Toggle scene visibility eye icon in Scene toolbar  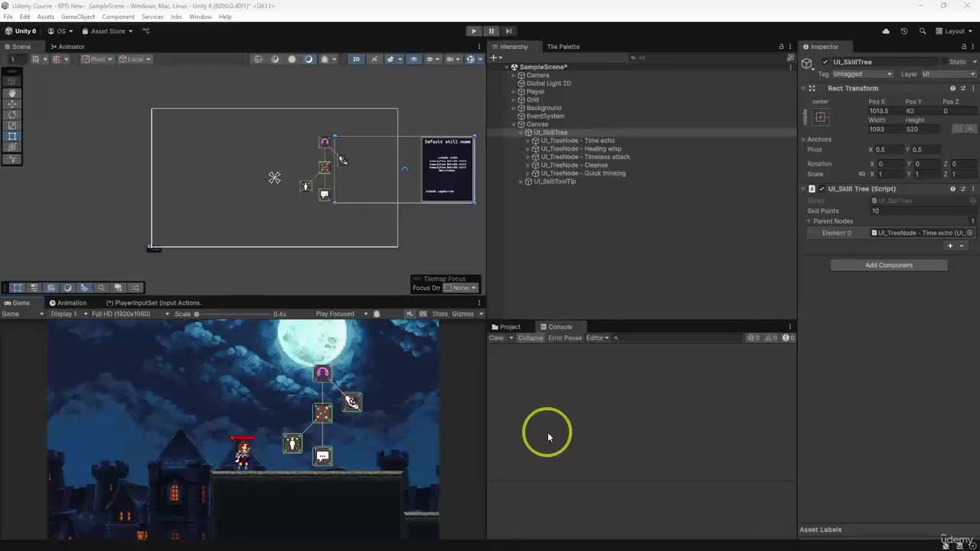click(x=413, y=59)
